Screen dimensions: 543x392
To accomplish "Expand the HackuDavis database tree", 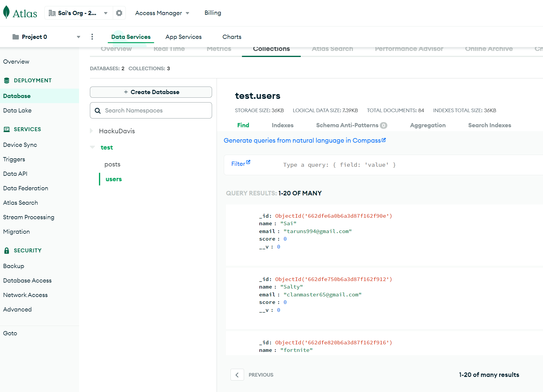I will click(91, 131).
